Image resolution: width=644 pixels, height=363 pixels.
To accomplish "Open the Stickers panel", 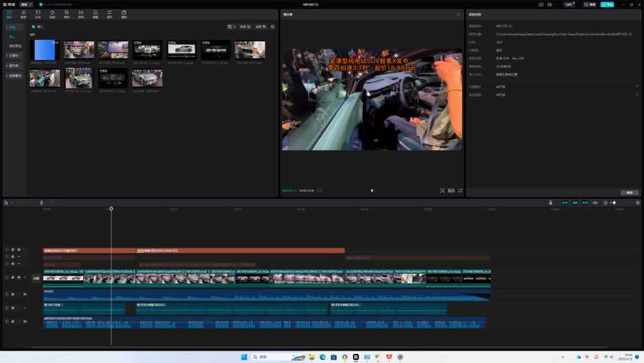I will pyautogui.click(x=52, y=14).
